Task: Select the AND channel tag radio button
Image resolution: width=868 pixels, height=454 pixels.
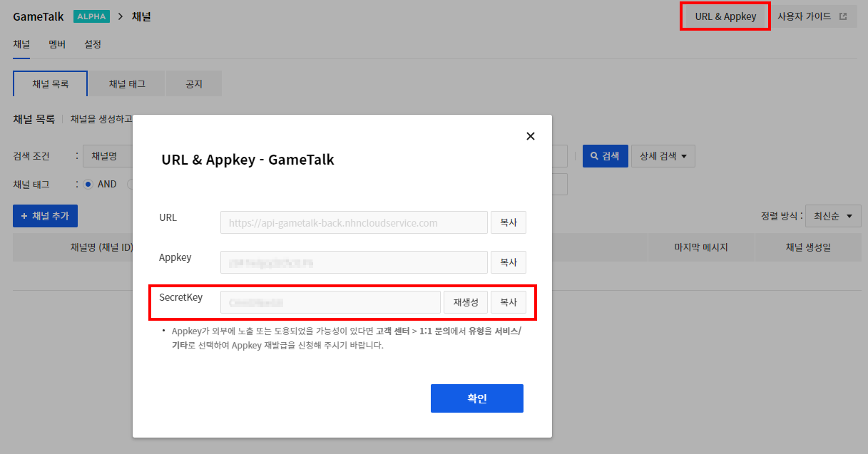Action: point(88,184)
